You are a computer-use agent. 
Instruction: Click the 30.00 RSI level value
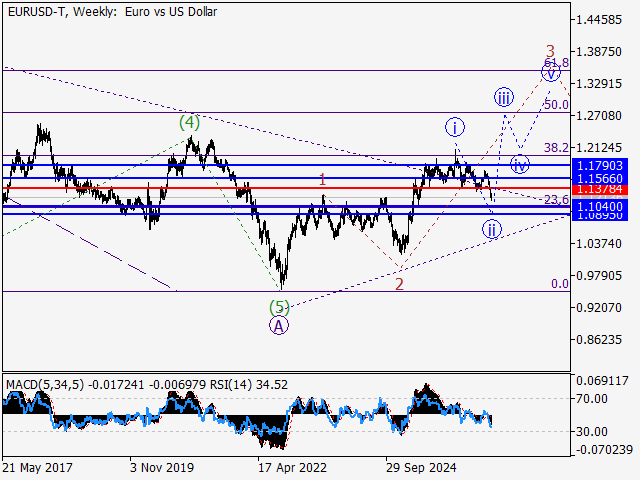coord(591,431)
